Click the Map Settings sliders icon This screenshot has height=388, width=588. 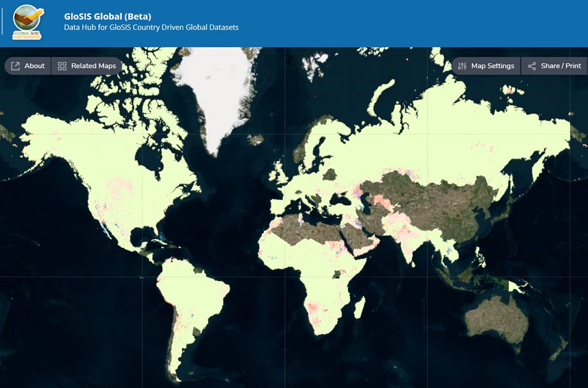coord(462,66)
